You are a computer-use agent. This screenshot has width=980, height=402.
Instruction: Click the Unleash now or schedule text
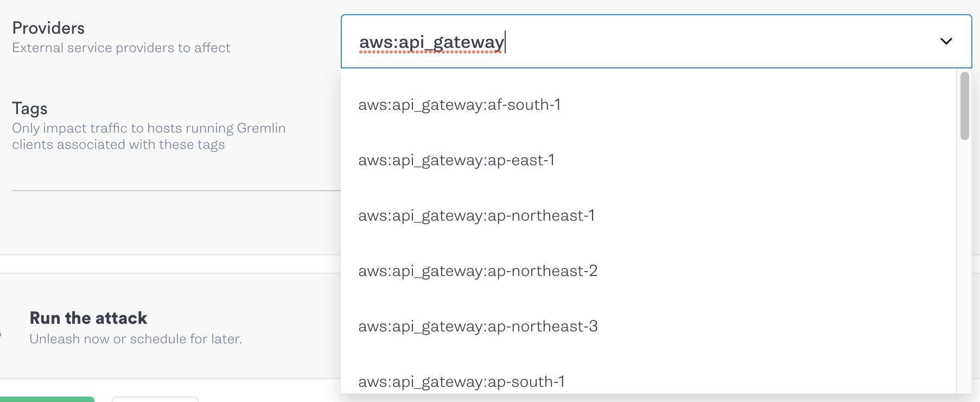pos(136,338)
